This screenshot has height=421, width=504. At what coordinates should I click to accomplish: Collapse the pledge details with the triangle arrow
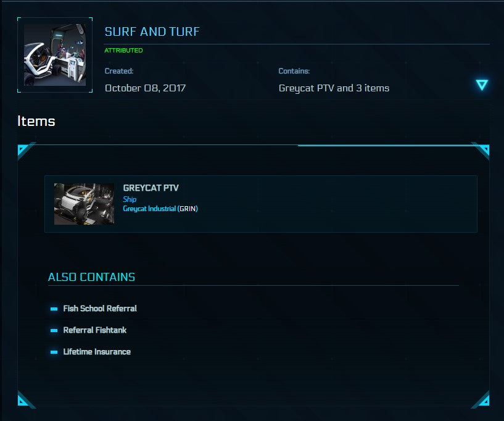(x=482, y=85)
